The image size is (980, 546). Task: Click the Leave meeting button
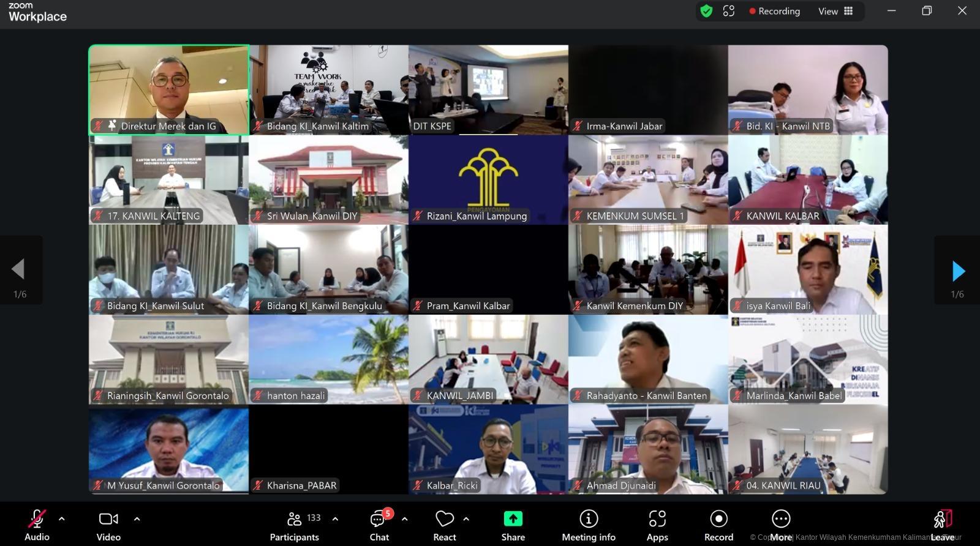[x=943, y=525]
